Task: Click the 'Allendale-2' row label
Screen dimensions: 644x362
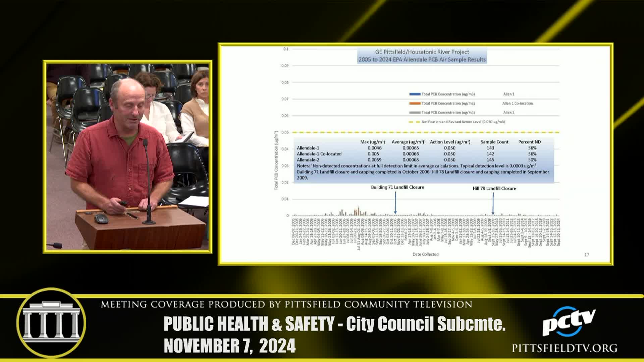Action: 308,160
